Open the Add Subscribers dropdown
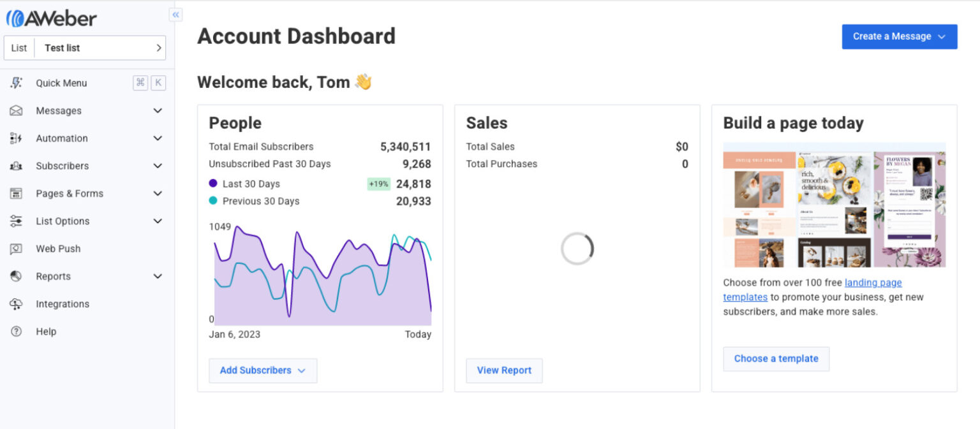Image resolution: width=980 pixels, height=429 pixels. pos(262,370)
